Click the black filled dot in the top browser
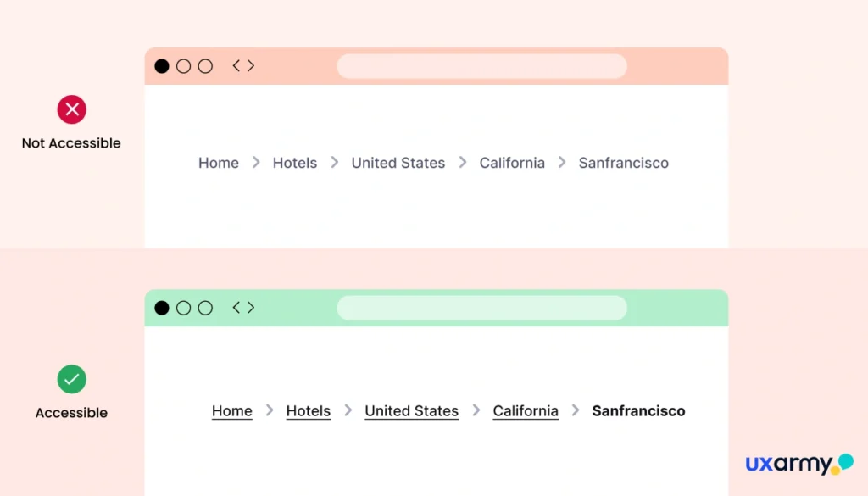This screenshot has width=868, height=496. pos(162,66)
